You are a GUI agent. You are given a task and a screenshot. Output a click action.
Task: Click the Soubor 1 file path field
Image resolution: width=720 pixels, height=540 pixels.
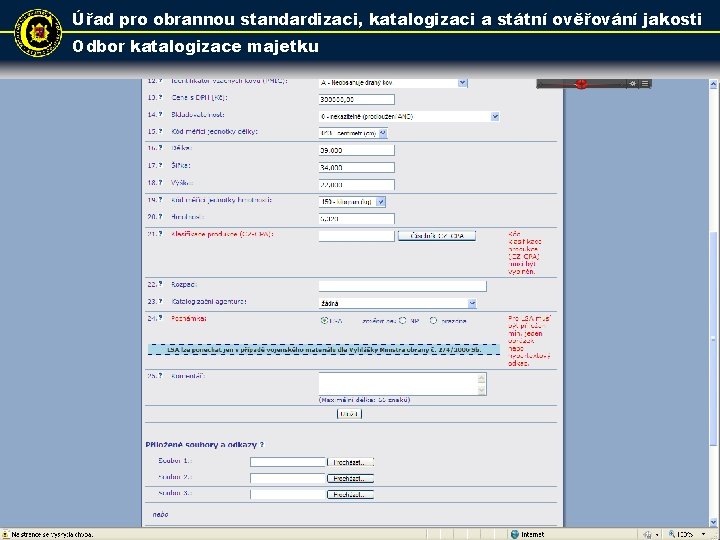[x=288, y=462]
